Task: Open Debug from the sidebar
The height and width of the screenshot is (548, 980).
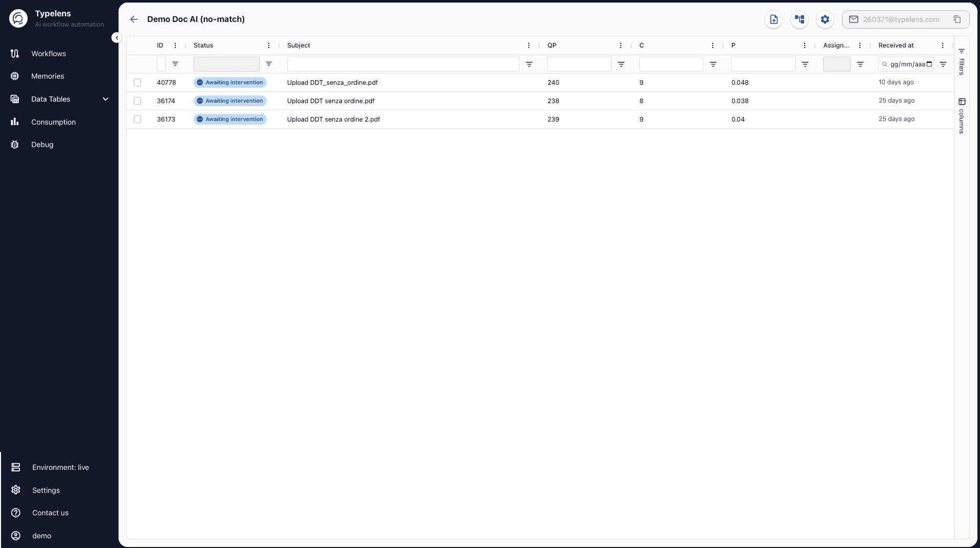Action: 42,145
